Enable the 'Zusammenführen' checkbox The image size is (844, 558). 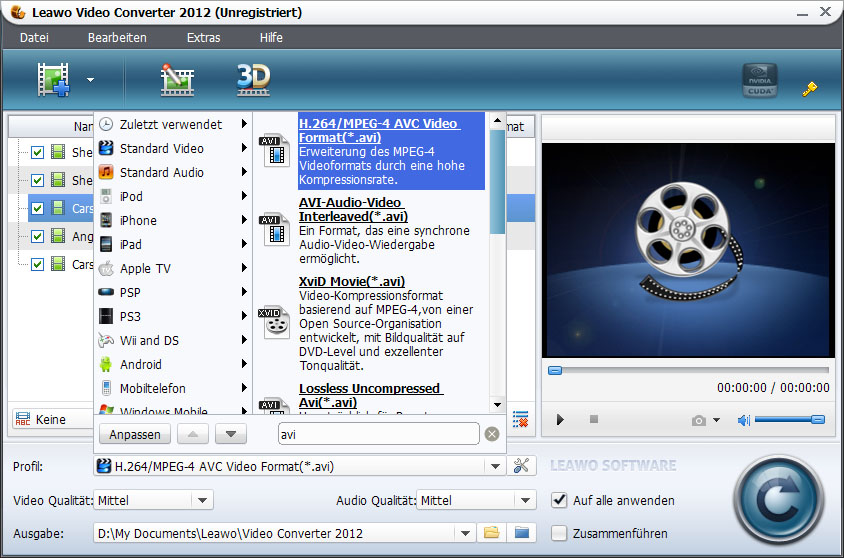click(560, 533)
